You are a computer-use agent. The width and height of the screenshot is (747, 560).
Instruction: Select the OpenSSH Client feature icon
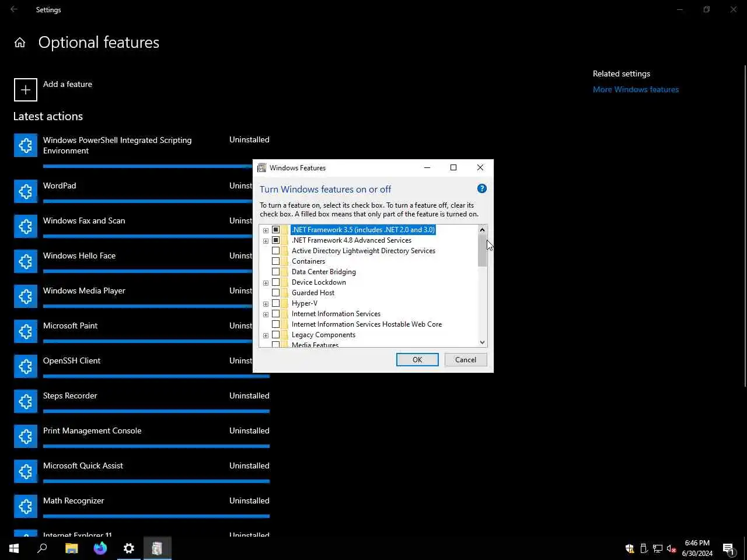(26, 366)
